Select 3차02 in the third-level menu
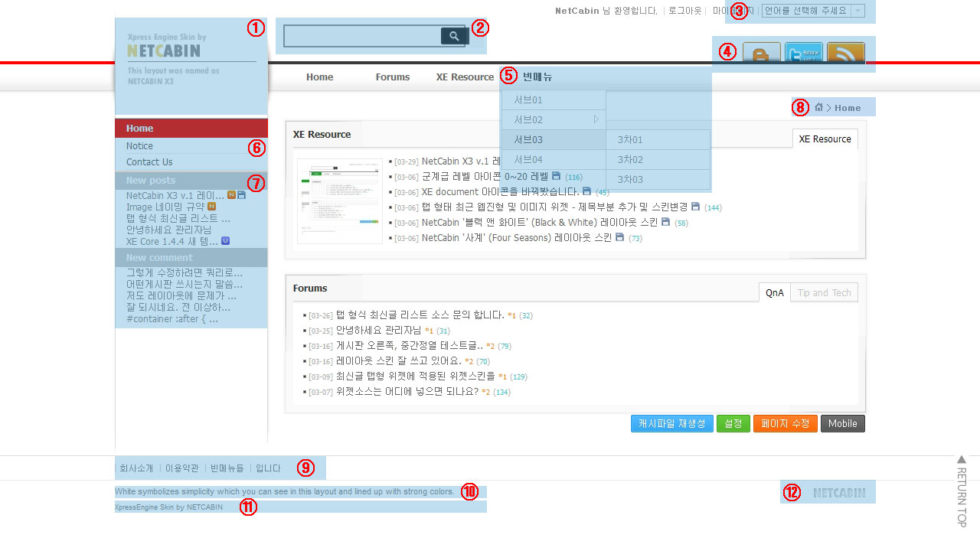This screenshot has height=551, width=980. tap(658, 160)
